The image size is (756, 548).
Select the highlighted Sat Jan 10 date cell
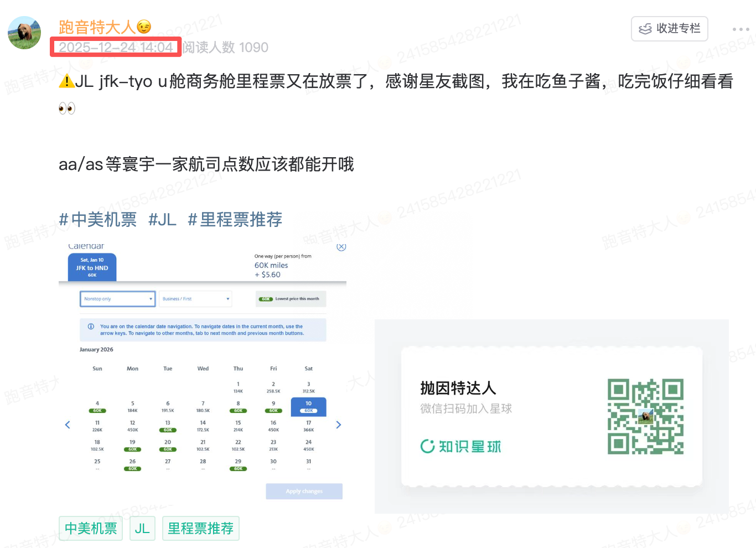pyautogui.click(x=308, y=407)
